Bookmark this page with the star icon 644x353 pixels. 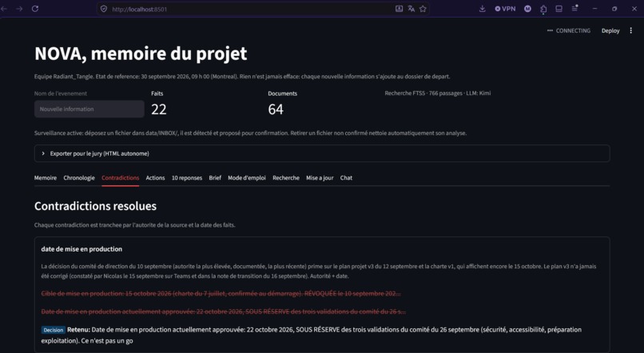tap(423, 9)
